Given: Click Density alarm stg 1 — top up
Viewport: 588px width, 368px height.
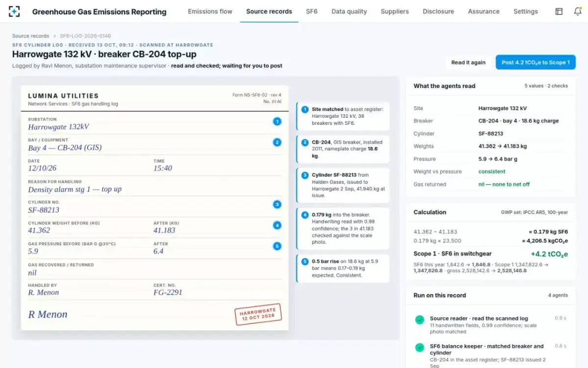Looking at the screenshot, I should coord(74,189).
